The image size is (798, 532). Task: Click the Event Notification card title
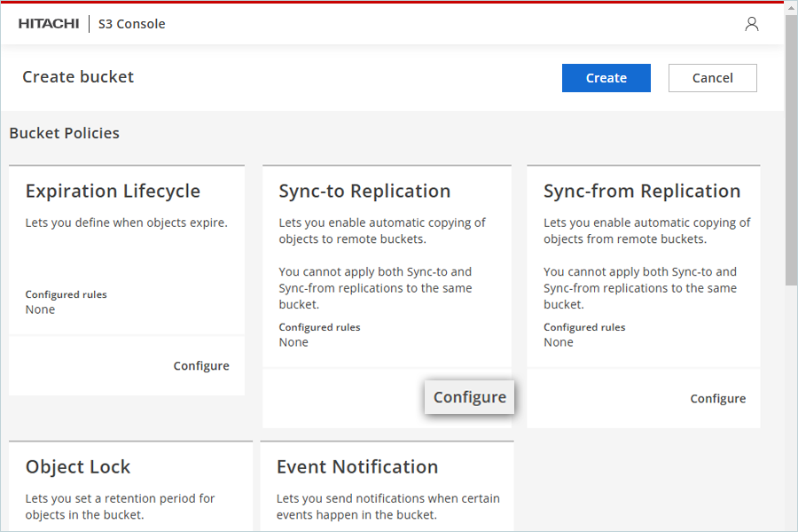pyautogui.click(x=357, y=467)
